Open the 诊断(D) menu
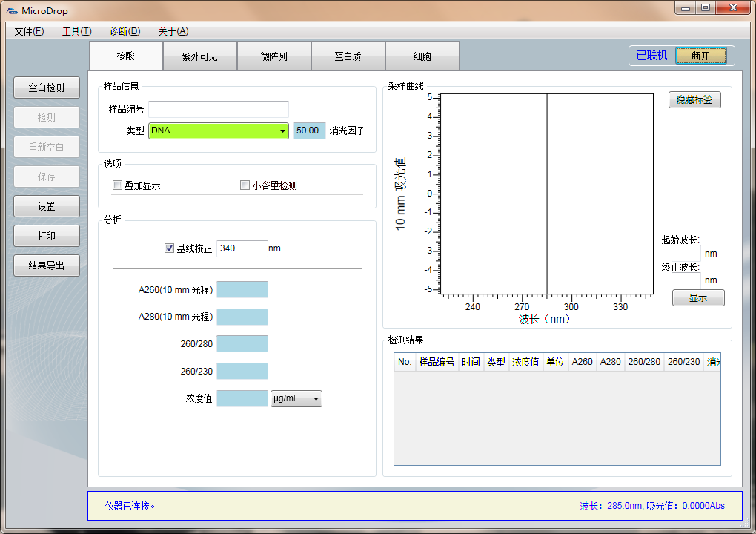This screenshot has height=534, width=756. (125, 31)
